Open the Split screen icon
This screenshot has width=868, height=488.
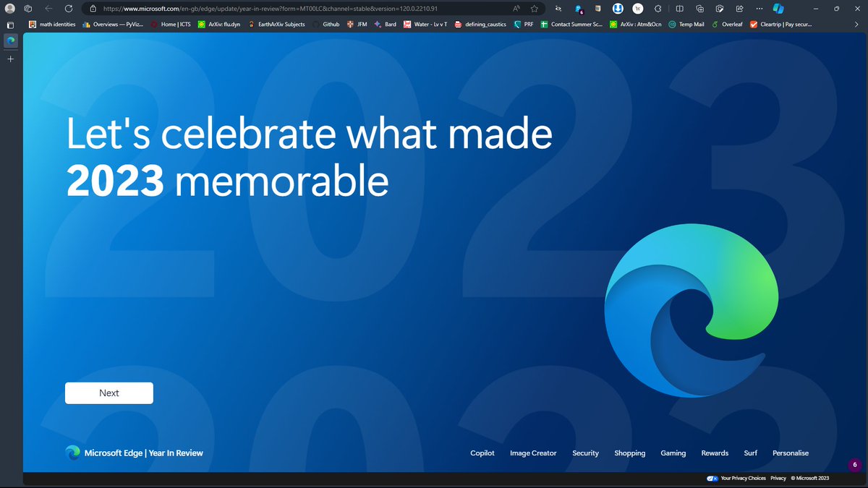point(679,9)
